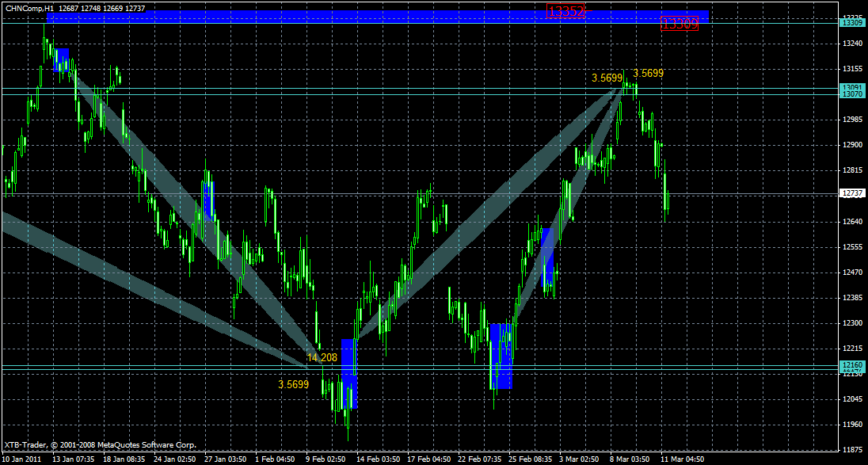The height and width of the screenshot is (465, 868).
Task: Click the 10 Jan 2011 date label
Action: 20,460
